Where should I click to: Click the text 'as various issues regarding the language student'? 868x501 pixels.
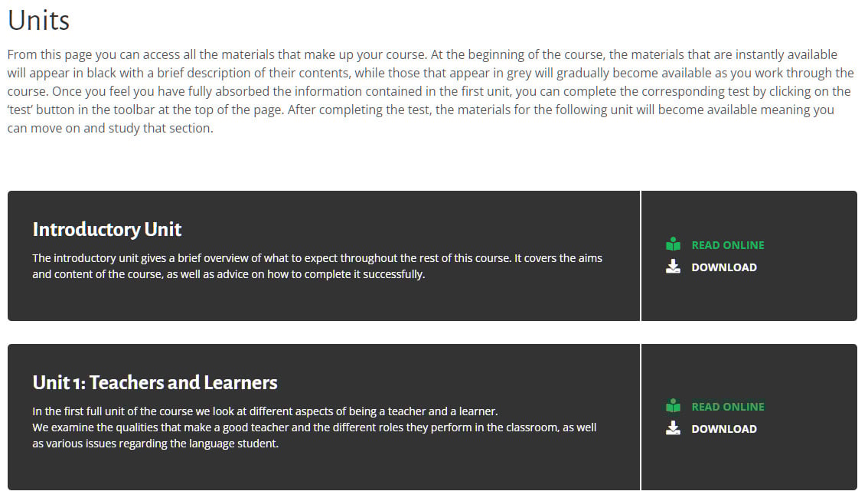pos(155,444)
